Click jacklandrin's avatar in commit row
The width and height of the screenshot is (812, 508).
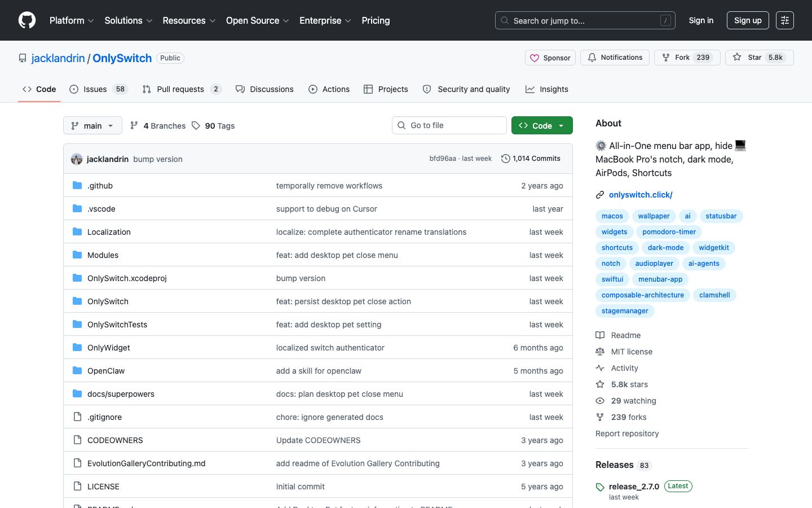pyautogui.click(x=77, y=159)
